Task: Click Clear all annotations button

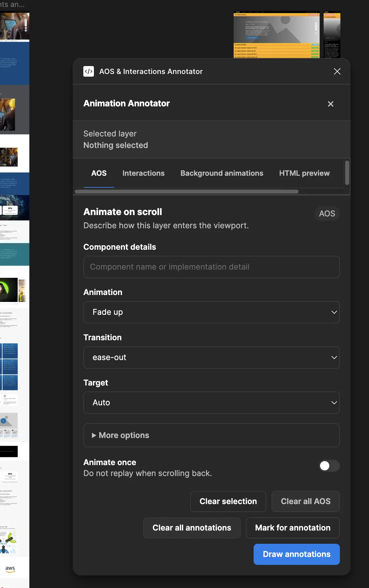Action: tap(192, 528)
